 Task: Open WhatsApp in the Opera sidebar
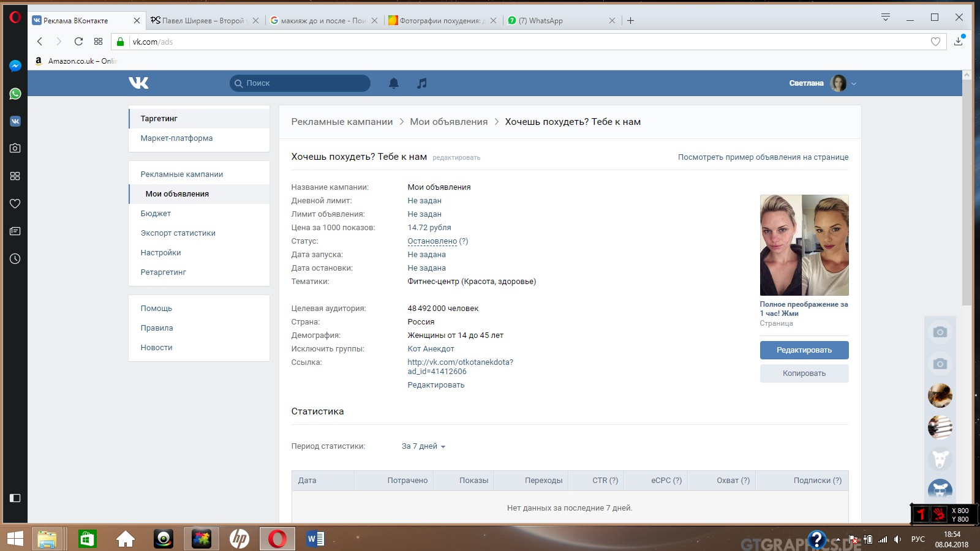15,94
